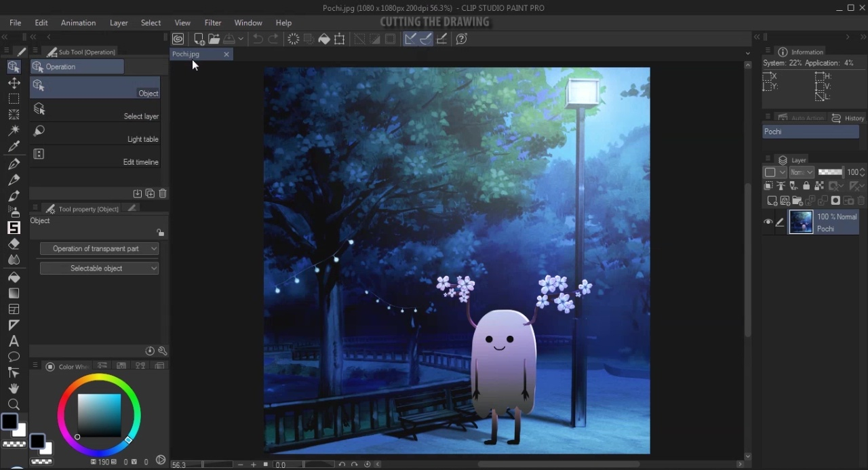
Task: Create a new layer folder
Action: point(797,201)
